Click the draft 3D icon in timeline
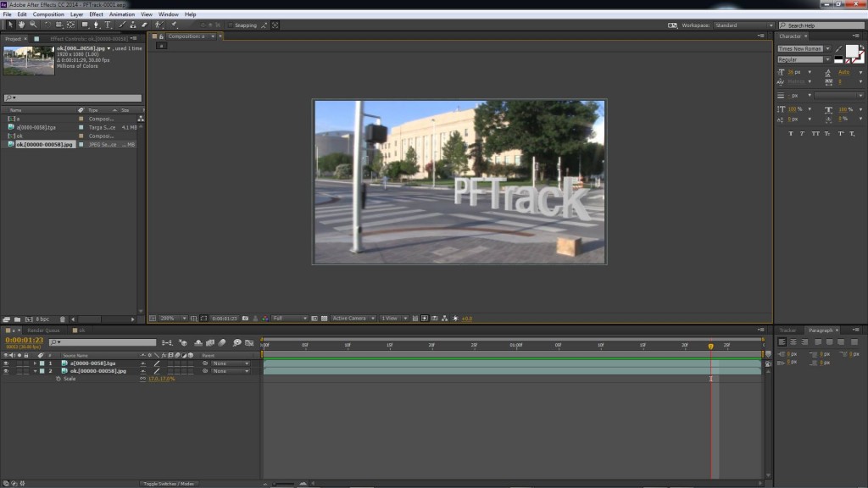This screenshot has height=488, width=868. click(183, 343)
